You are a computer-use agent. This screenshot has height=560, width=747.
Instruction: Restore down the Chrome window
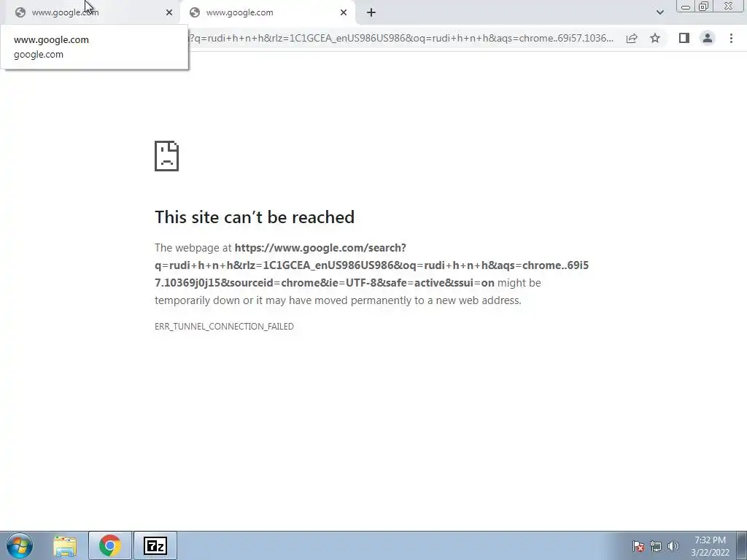coord(704,6)
